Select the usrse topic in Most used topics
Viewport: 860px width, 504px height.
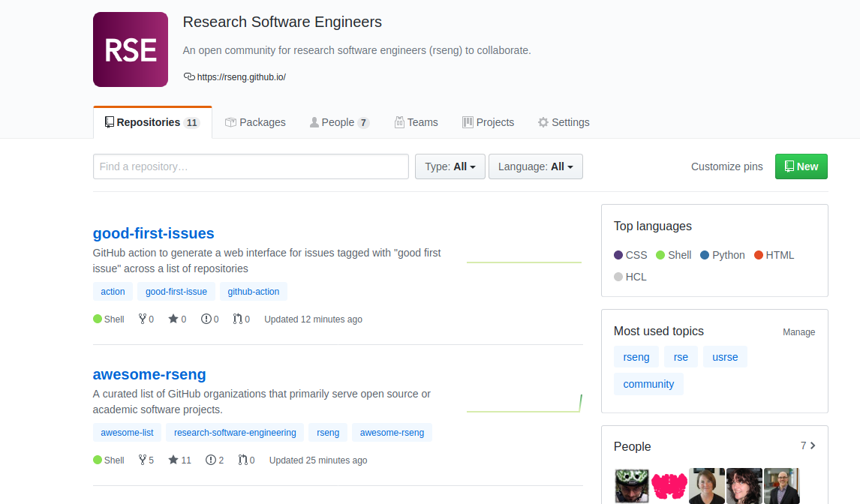pyautogui.click(x=725, y=357)
